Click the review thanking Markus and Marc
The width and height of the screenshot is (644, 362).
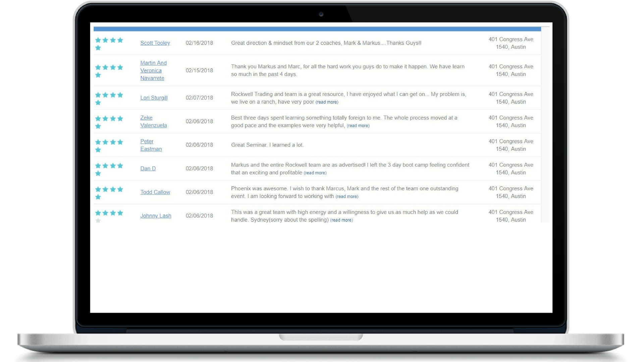pos(348,70)
